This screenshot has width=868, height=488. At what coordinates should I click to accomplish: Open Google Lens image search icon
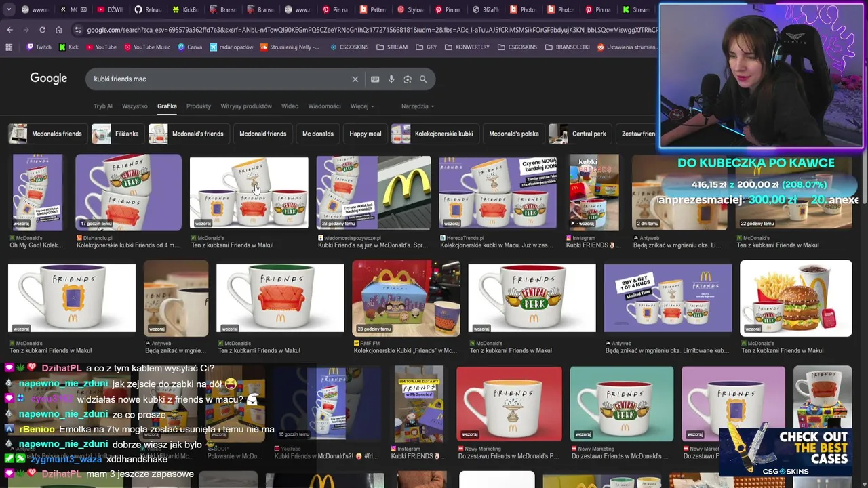[x=408, y=79]
